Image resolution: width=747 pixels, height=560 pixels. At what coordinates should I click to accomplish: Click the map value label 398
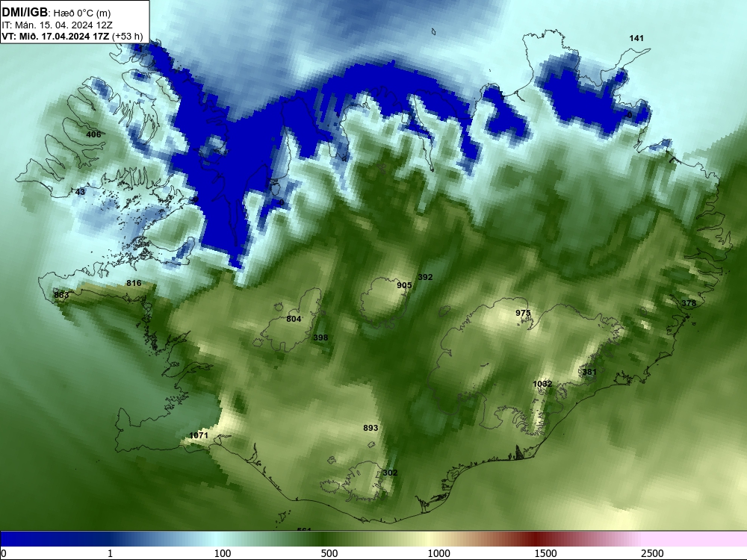click(x=320, y=337)
